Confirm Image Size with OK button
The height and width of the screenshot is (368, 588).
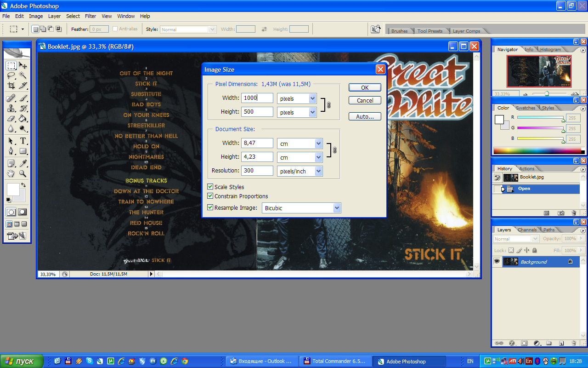point(365,87)
